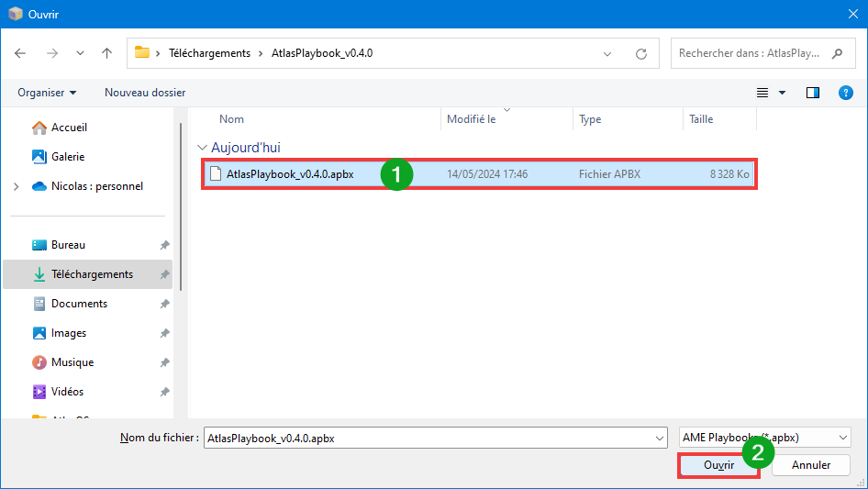Close the Ouvrir dialog
This screenshot has height=489, width=868.
coord(853,14)
